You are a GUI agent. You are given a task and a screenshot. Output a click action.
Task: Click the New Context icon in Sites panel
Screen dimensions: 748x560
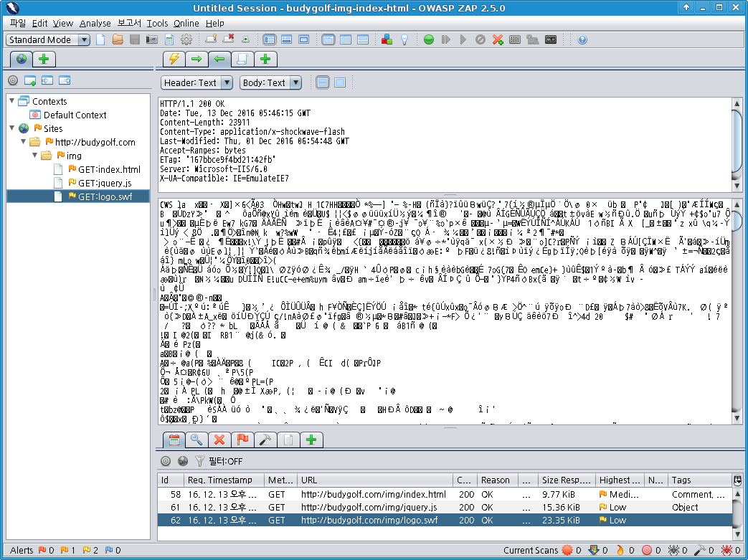coord(30,80)
